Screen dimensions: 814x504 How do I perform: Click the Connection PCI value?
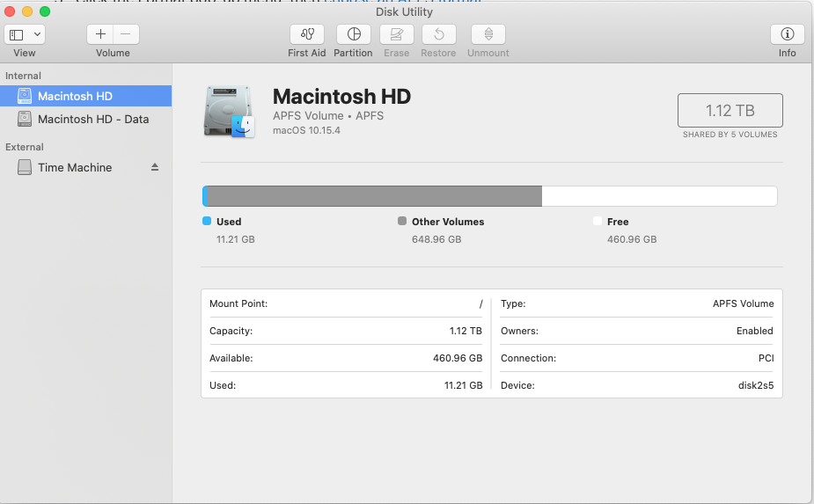tap(766, 358)
